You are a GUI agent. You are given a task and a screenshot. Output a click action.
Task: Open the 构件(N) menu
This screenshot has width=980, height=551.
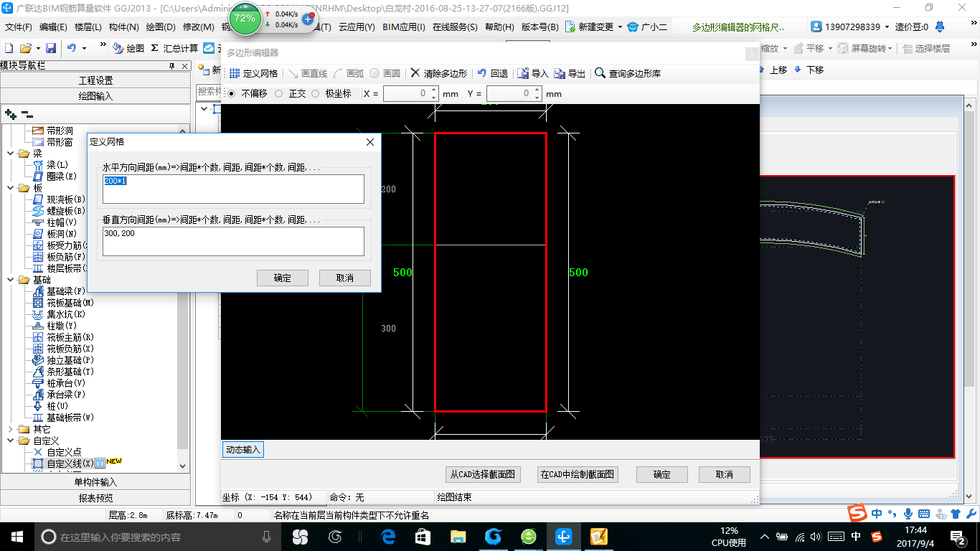(x=124, y=27)
